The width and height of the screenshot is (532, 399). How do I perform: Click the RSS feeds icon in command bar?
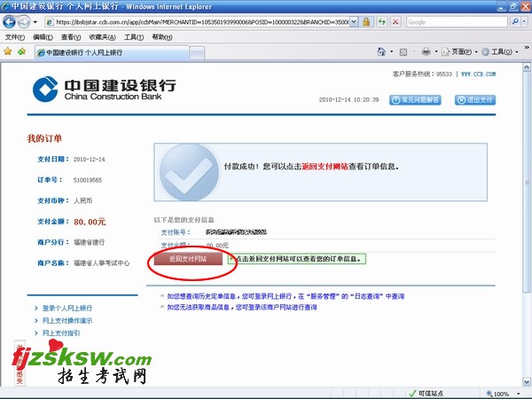tap(404, 51)
